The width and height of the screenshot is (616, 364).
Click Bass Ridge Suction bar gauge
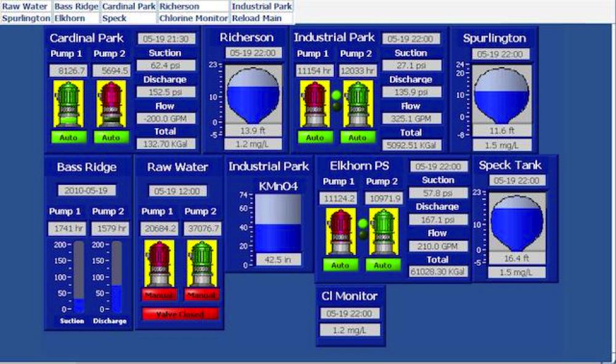[79, 277]
